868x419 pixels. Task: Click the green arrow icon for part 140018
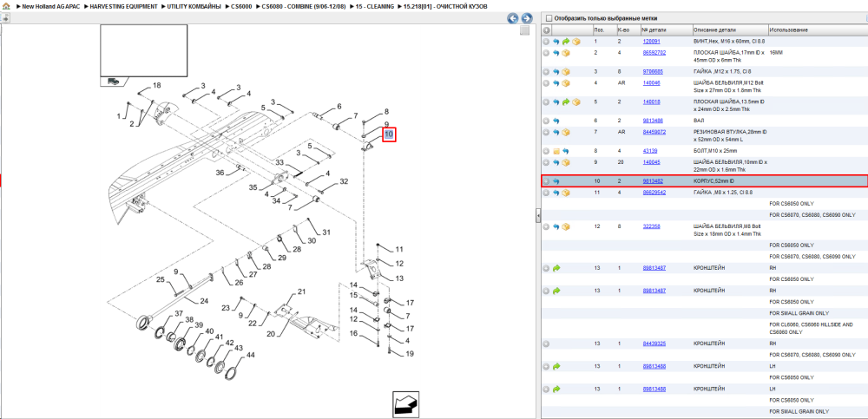pyautogui.click(x=566, y=102)
